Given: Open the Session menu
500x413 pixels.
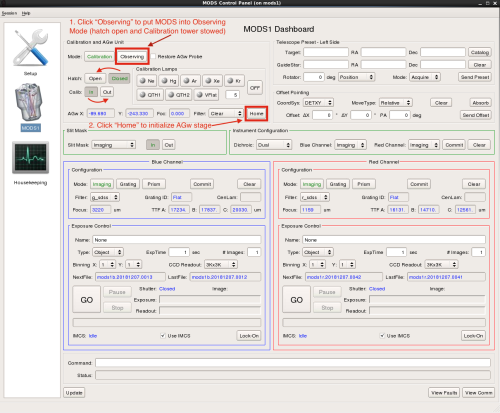Looking at the screenshot, I should pos(9,13).
